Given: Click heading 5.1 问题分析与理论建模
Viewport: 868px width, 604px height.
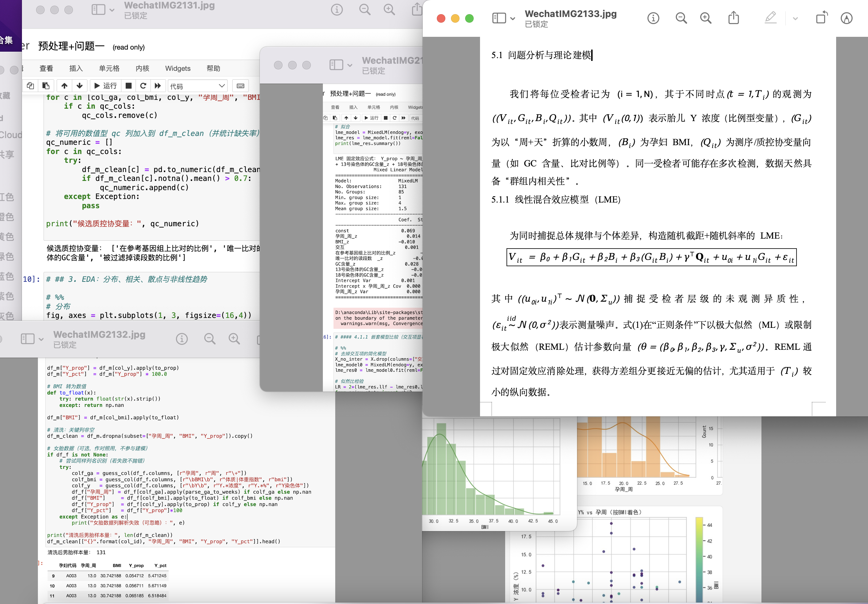Looking at the screenshot, I should tap(541, 55).
